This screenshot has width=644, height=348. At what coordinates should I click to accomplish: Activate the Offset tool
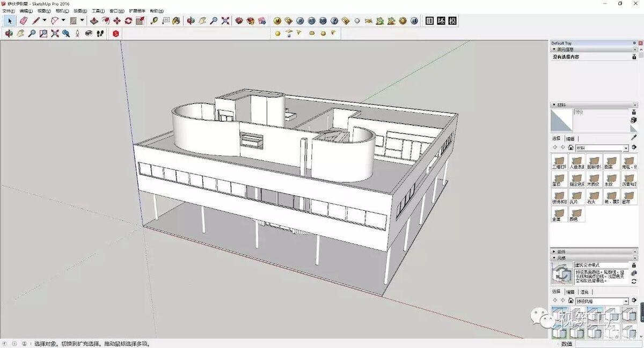105,21
